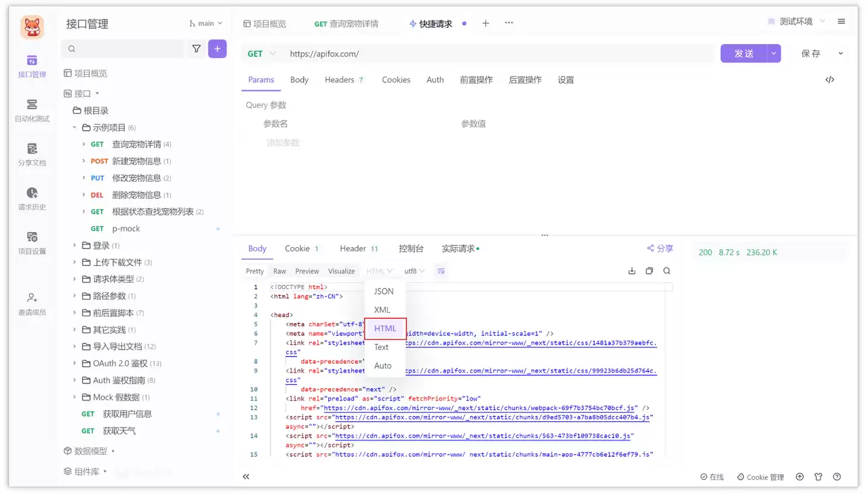The height and width of the screenshot is (494, 868).
Task: Open the tab bar more options ellipsis
Action: click(x=509, y=23)
